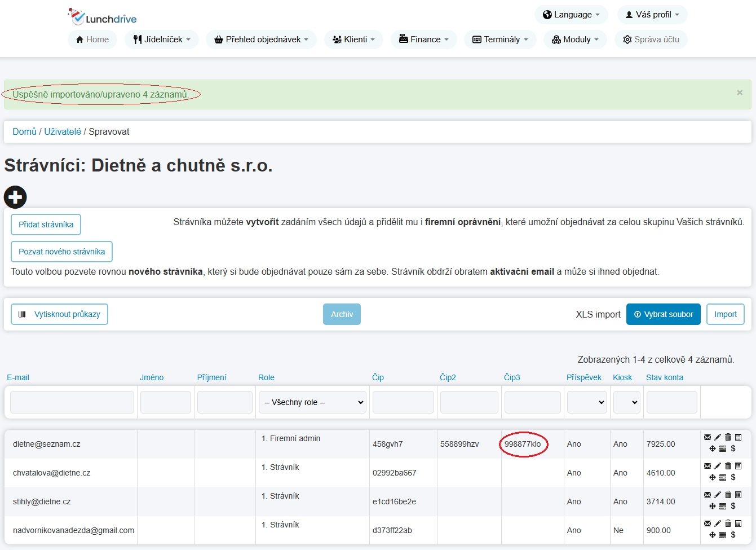Click dollar icon for stihly@dietne.cz

(x=733, y=506)
